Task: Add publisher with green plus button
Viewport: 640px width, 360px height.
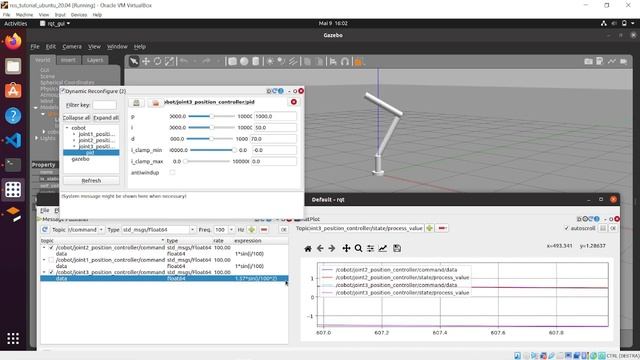Action: pos(252,230)
